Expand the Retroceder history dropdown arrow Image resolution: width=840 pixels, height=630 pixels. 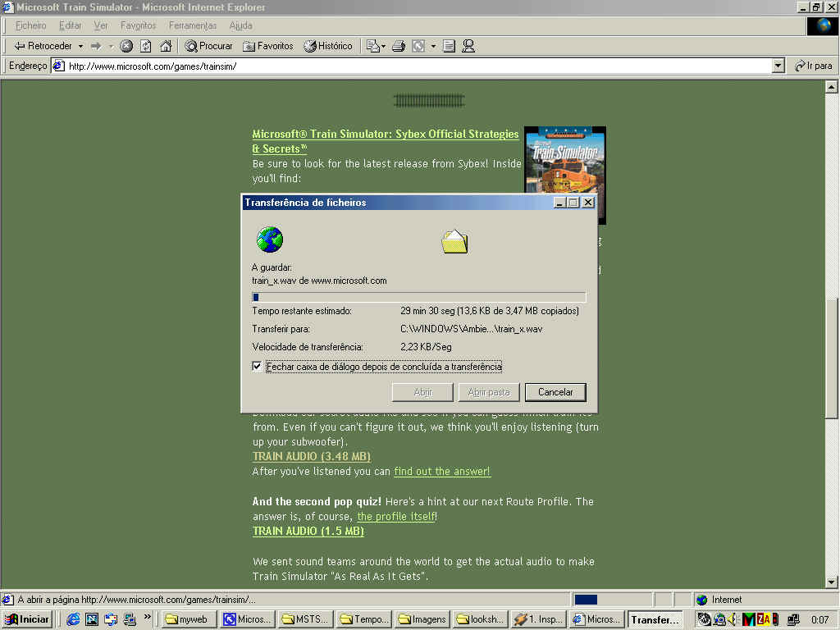pos(80,46)
